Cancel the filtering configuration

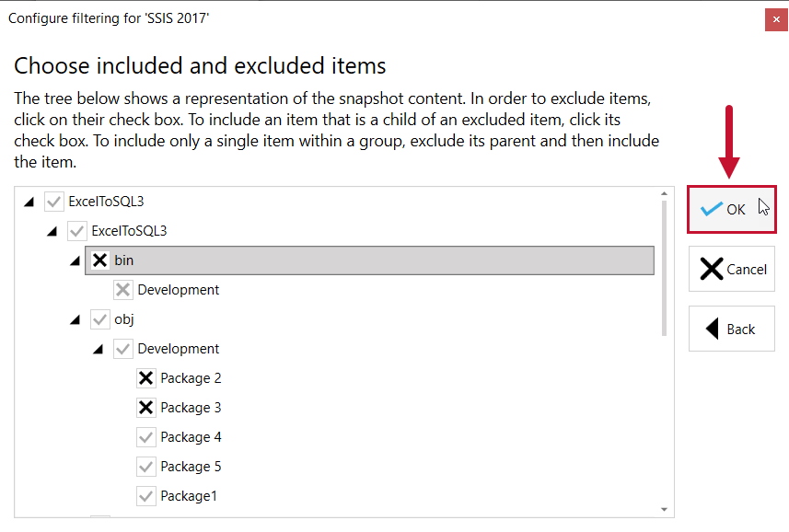point(732,269)
